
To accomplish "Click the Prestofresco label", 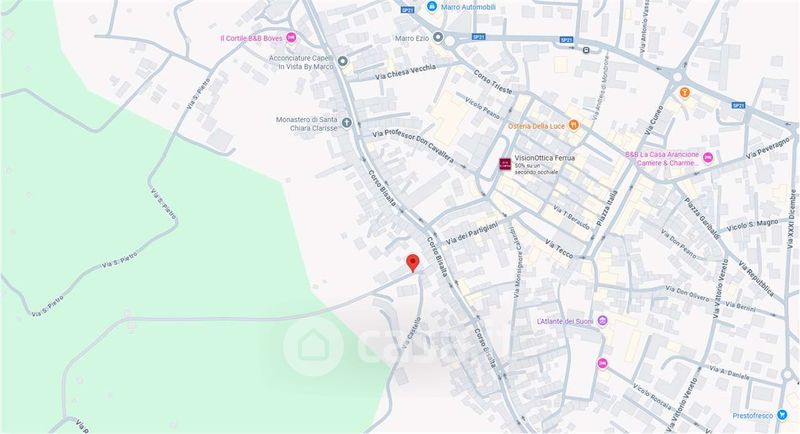I will 753,416.
